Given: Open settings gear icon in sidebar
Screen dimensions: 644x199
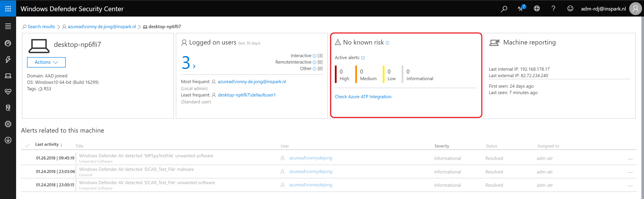Looking at the screenshot, I should pos(8,124).
